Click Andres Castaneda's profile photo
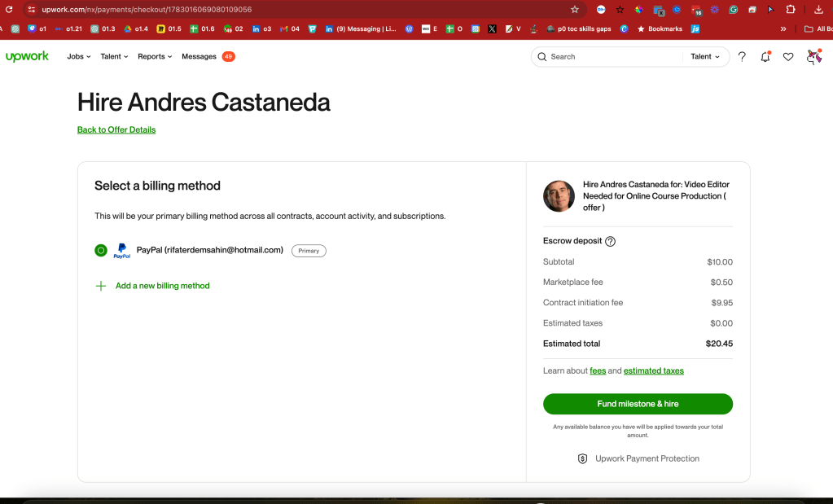 (x=559, y=196)
